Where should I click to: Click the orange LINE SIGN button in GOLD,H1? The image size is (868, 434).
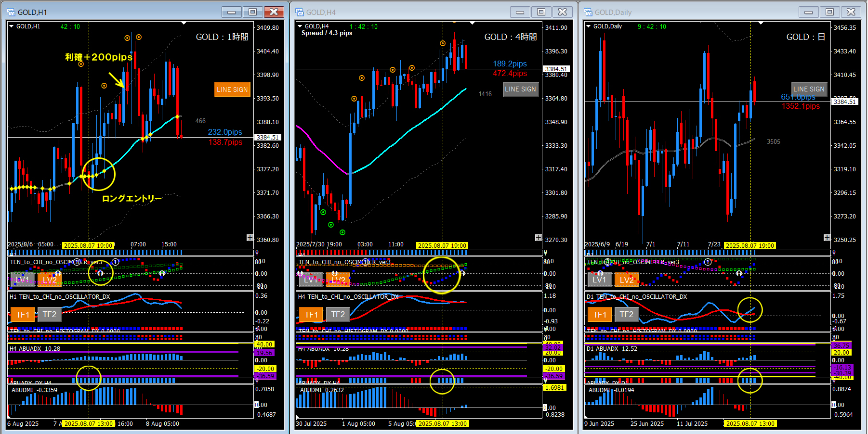(232, 89)
